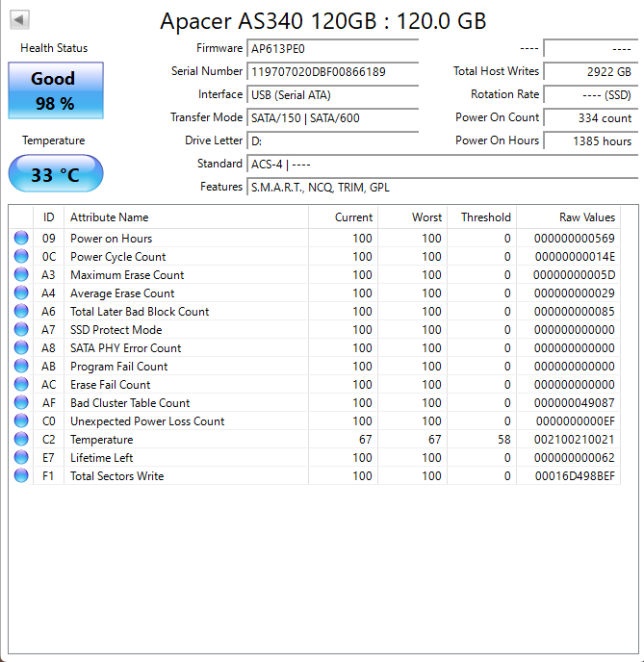Click the status orb for Unexpected Power Loss Count
This screenshot has height=662, width=644.
click(x=21, y=420)
